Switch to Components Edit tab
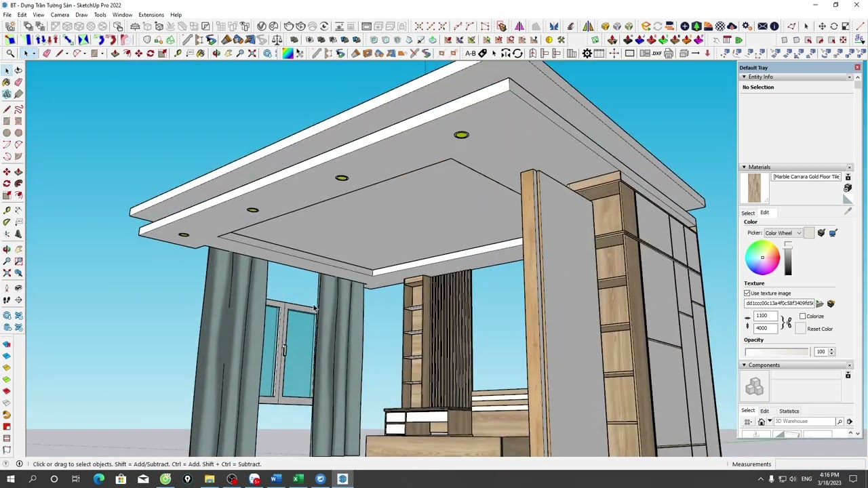Image resolution: width=868 pixels, height=488 pixels. pos(764,411)
